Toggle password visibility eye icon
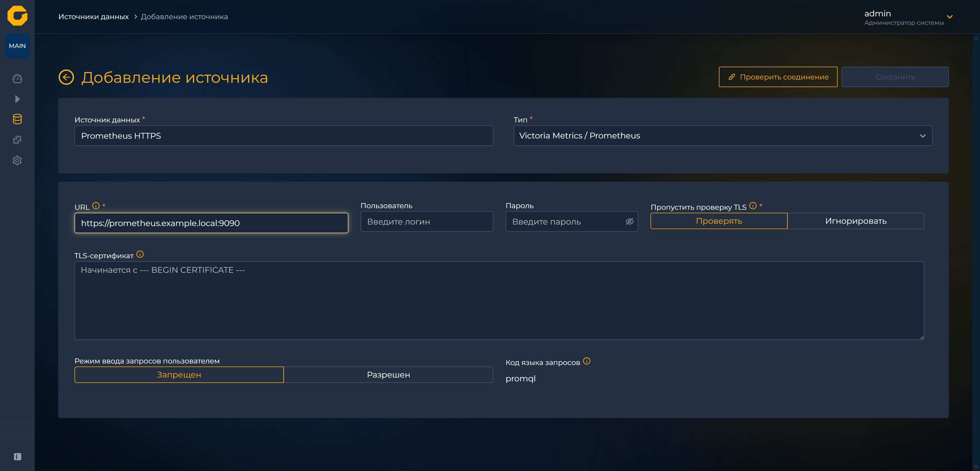The height and width of the screenshot is (471, 980). [629, 222]
